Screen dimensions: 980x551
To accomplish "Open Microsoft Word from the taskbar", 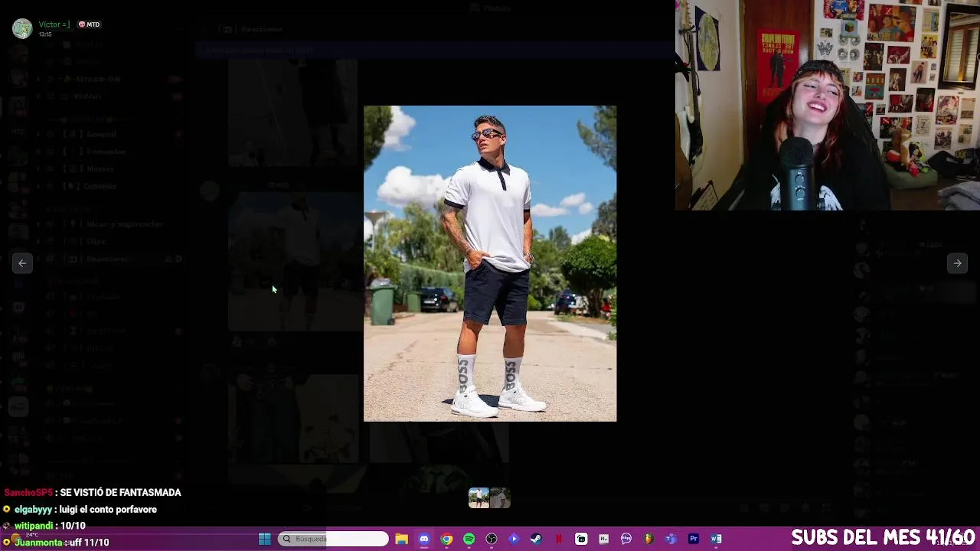I will click(x=716, y=539).
